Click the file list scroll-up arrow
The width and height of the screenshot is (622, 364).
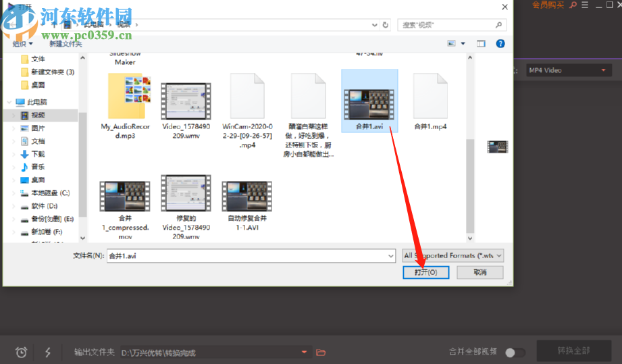point(470,58)
